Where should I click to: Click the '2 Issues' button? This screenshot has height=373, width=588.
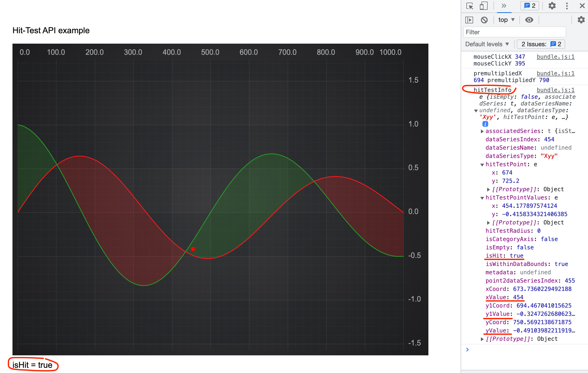(540, 44)
